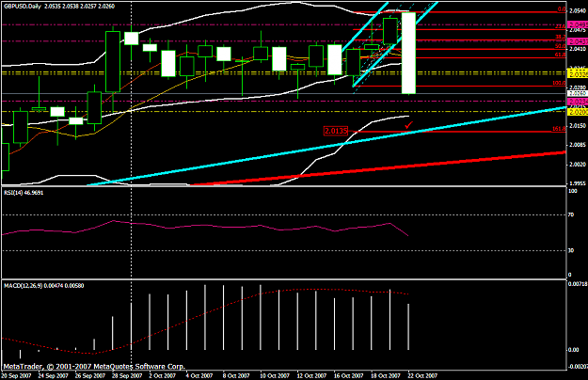Click the MACD 0.00718 scale value
This screenshot has height=380, width=588.
coord(578,284)
